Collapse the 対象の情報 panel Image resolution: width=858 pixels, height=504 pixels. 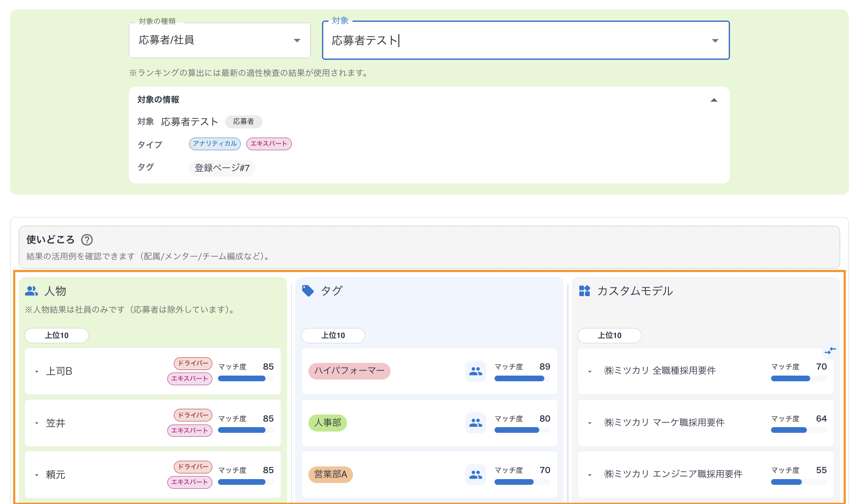[714, 100]
